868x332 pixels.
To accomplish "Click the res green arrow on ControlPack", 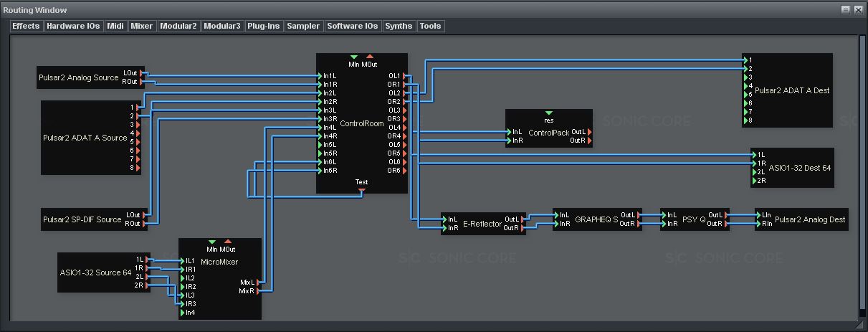I will 549,113.
